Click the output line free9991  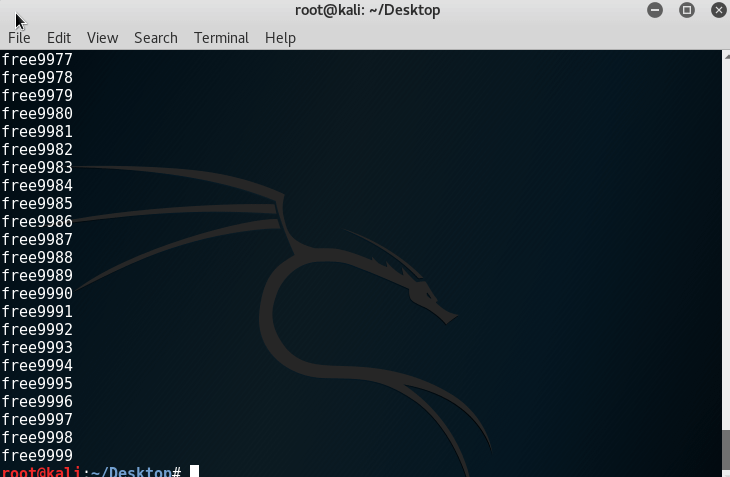[37, 311]
